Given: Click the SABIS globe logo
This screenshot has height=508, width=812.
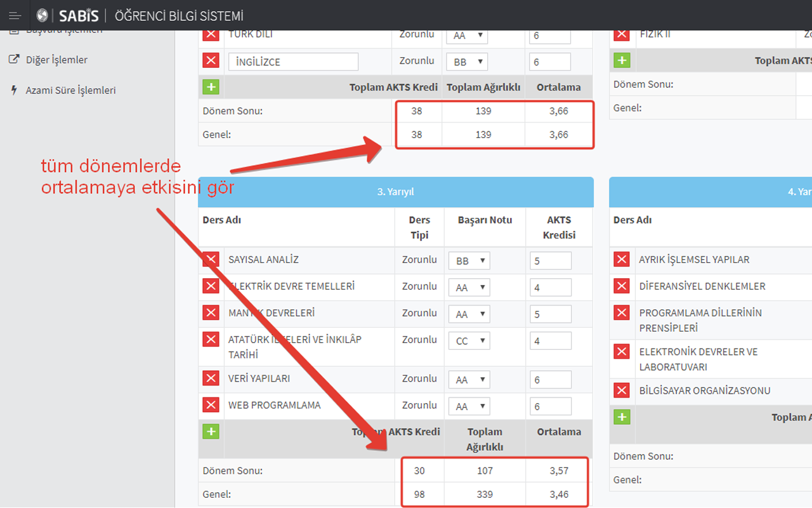Looking at the screenshot, I should (43, 16).
